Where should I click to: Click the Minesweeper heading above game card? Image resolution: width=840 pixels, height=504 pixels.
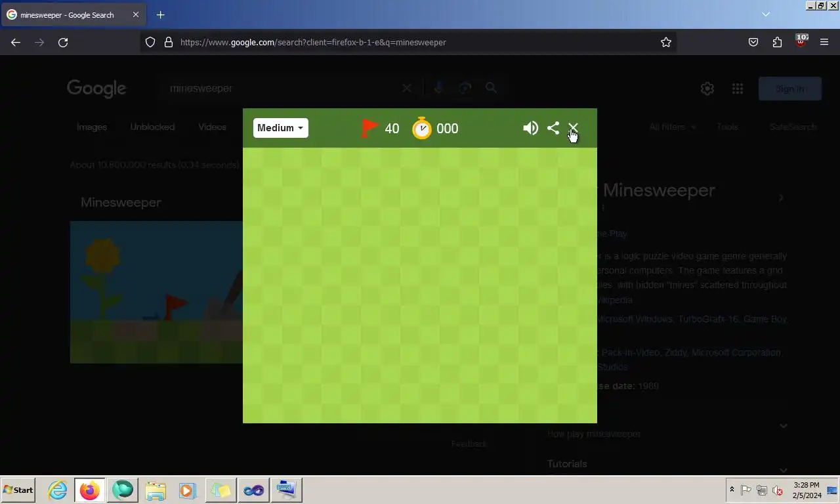tap(121, 202)
